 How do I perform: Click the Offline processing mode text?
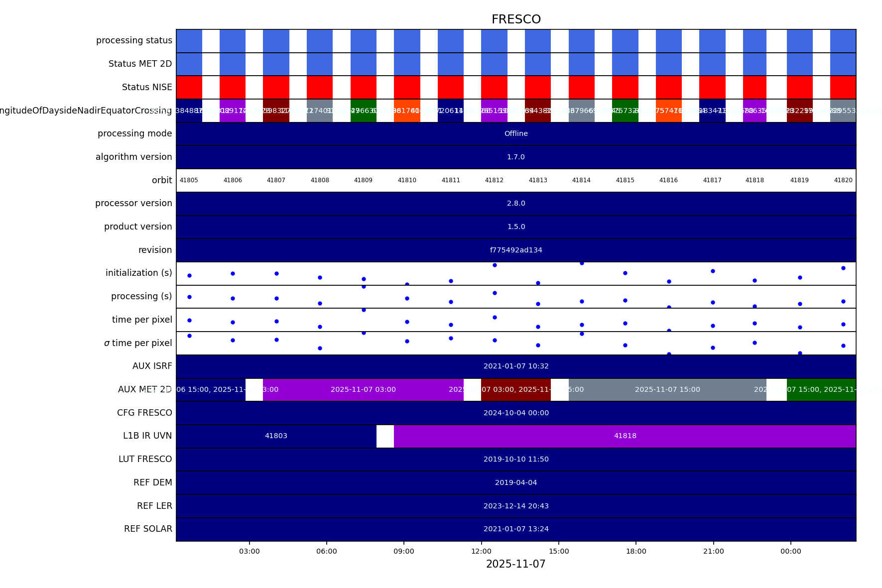[516, 134]
